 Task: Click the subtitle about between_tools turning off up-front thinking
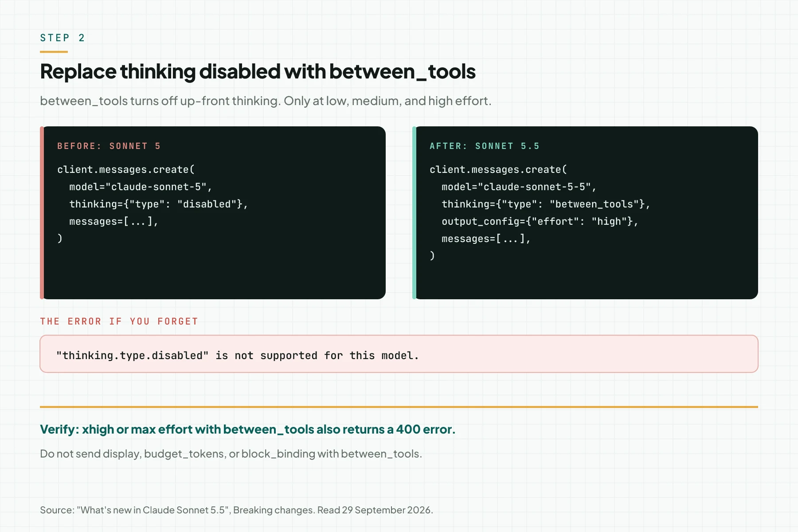coord(266,101)
